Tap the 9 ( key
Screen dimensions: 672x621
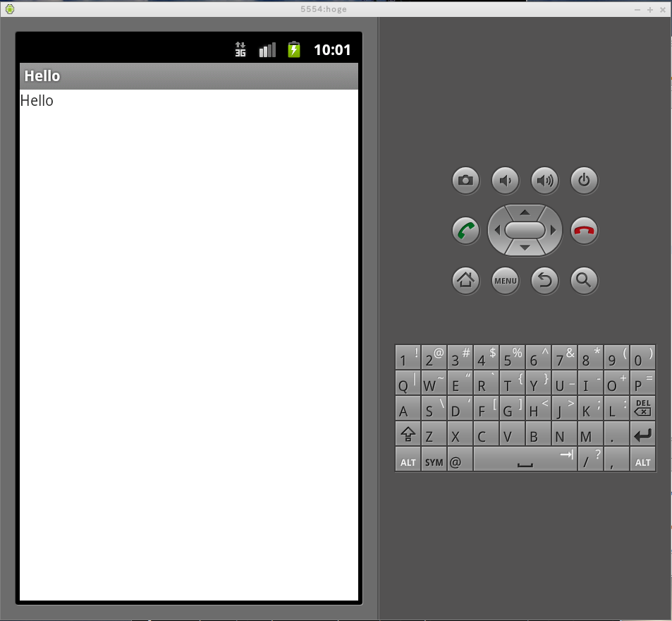pyautogui.click(x=617, y=357)
